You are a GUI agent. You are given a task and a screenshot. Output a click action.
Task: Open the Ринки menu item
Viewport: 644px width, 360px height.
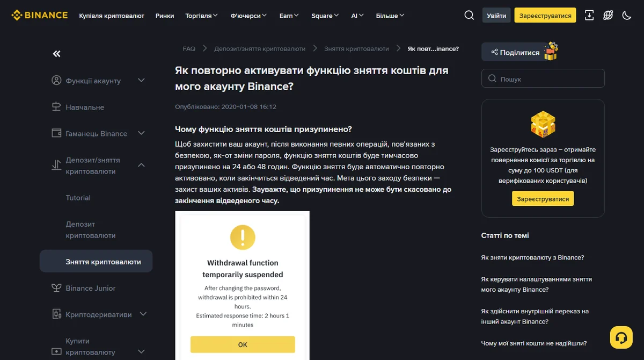[x=165, y=16]
